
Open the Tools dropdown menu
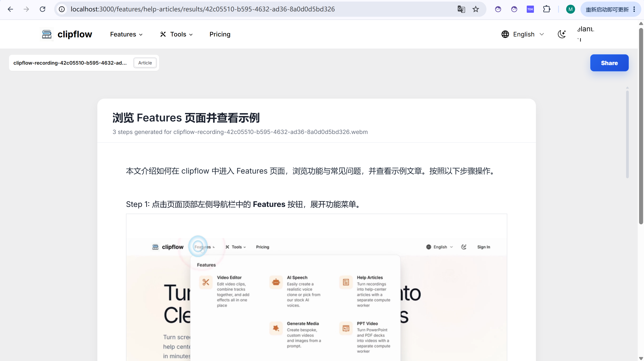pyautogui.click(x=177, y=34)
